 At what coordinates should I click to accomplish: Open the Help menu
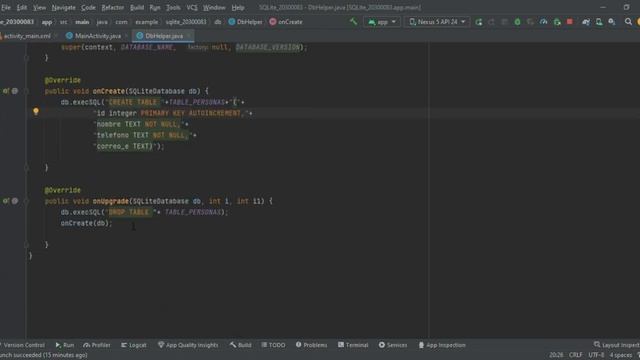[238, 7]
